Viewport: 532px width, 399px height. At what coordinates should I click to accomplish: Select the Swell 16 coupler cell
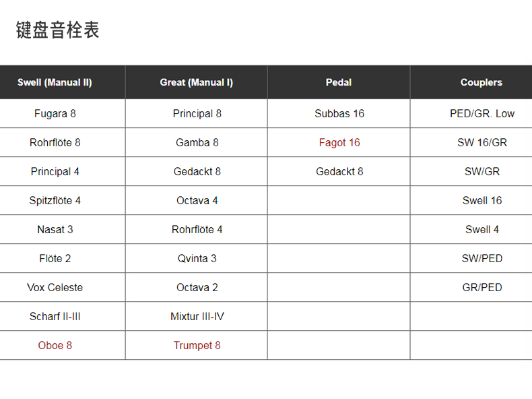pos(481,200)
